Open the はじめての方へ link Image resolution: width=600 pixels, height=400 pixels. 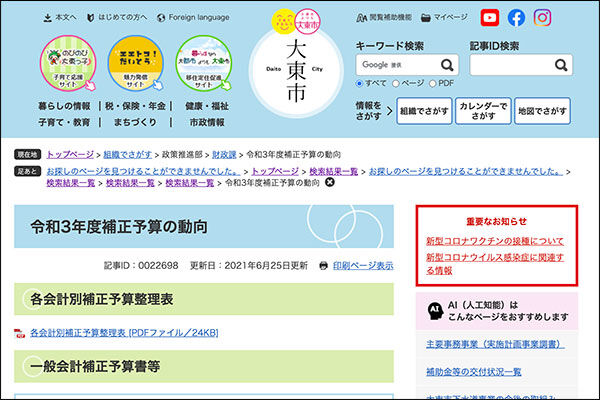click(x=117, y=18)
